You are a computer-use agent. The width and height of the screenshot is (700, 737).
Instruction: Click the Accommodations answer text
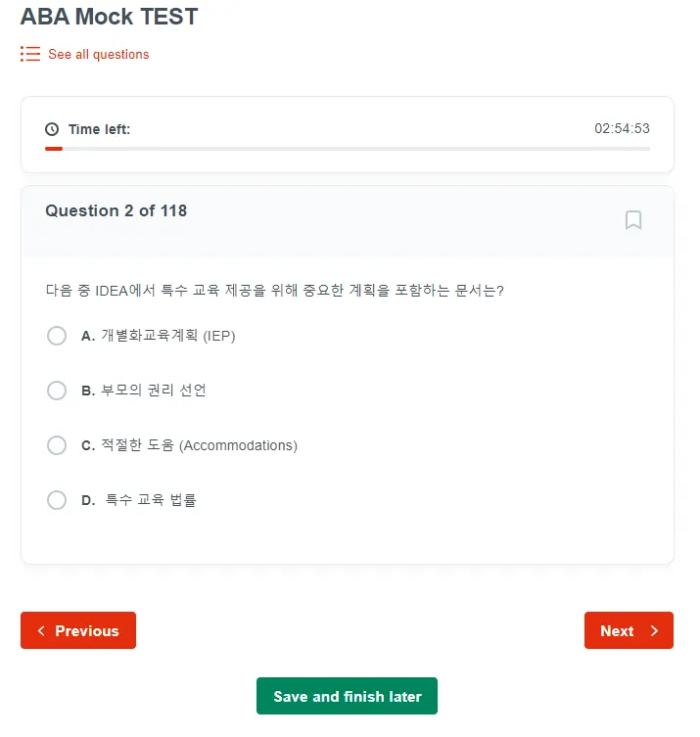[199, 445]
